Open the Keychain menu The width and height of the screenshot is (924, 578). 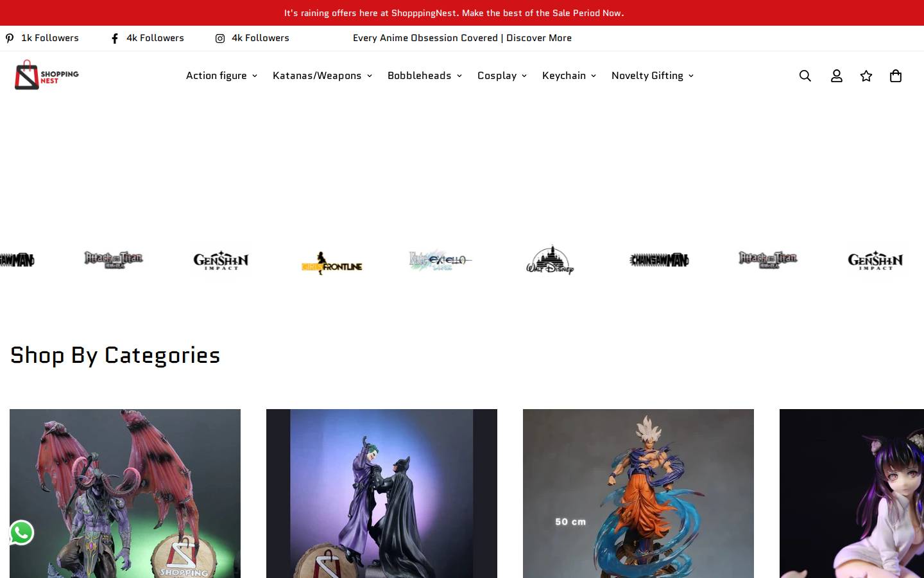point(563,76)
